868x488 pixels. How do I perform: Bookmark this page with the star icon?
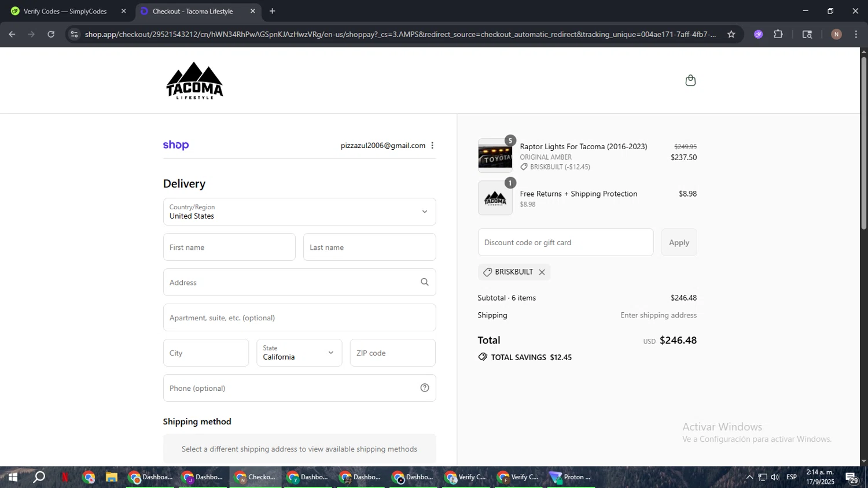click(731, 34)
